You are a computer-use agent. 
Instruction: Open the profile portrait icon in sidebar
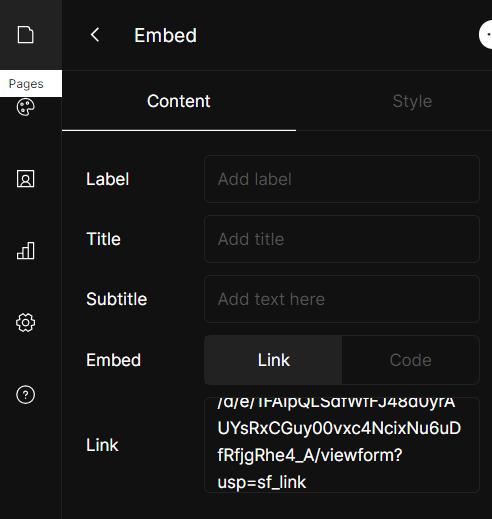click(x=26, y=179)
